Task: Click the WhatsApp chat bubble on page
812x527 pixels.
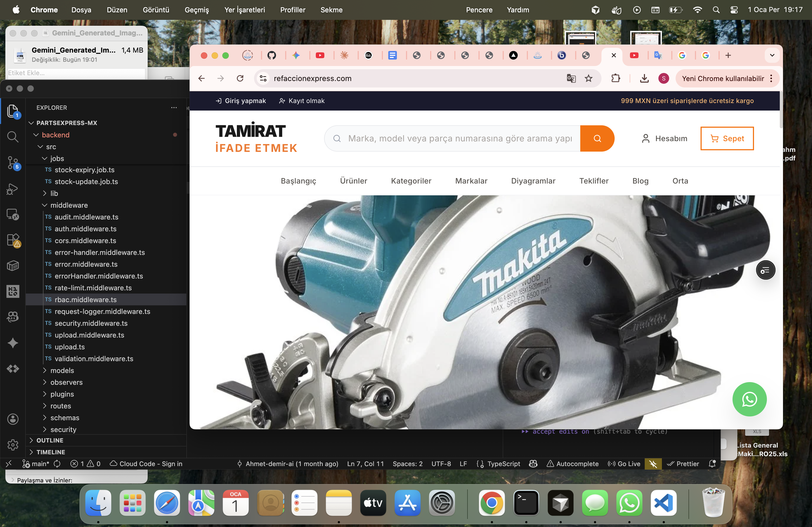Action: 749,399
